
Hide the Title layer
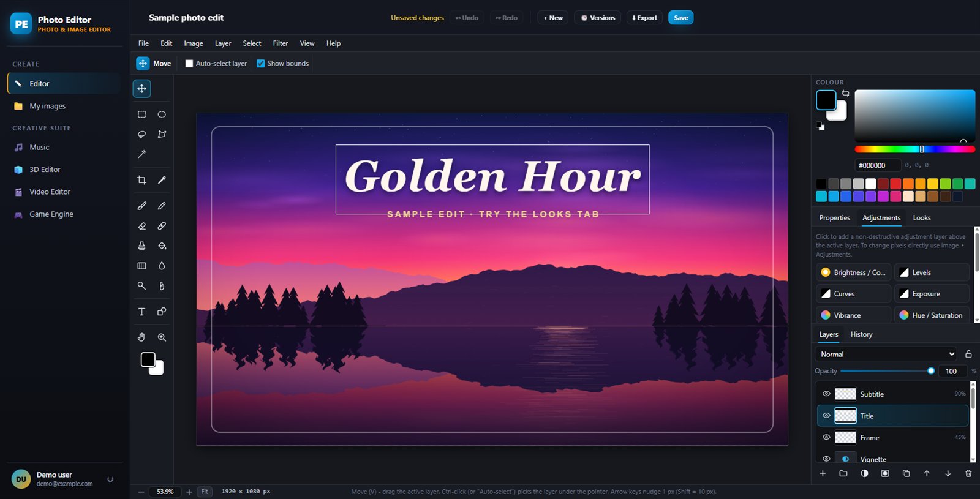(826, 416)
